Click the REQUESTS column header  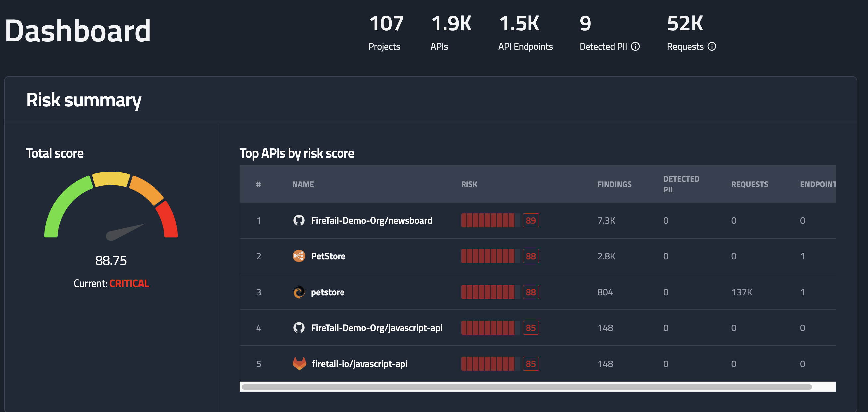[749, 184]
